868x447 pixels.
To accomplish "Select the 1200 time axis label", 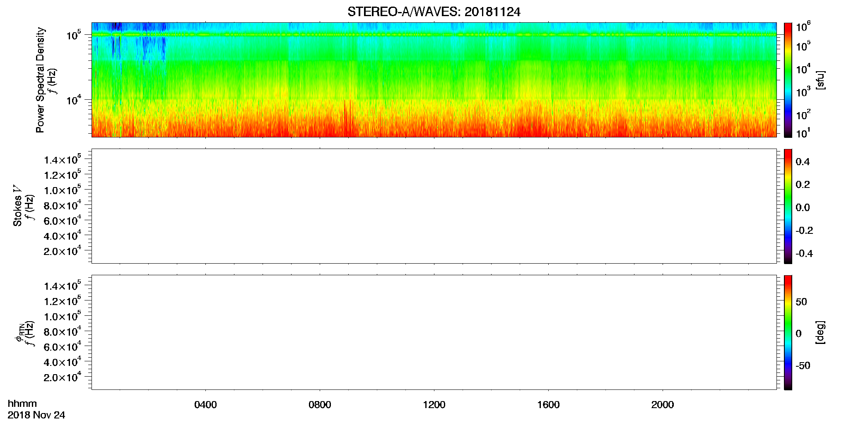I will pyautogui.click(x=434, y=405).
